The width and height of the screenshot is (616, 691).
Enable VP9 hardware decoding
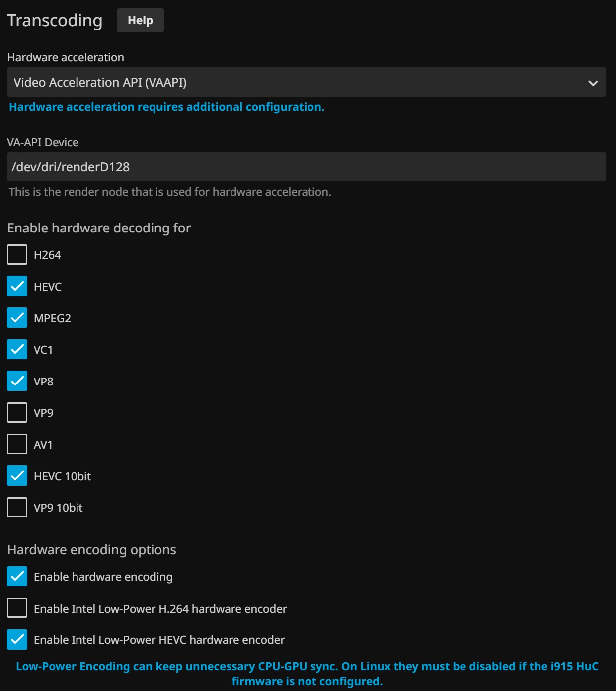(17, 413)
